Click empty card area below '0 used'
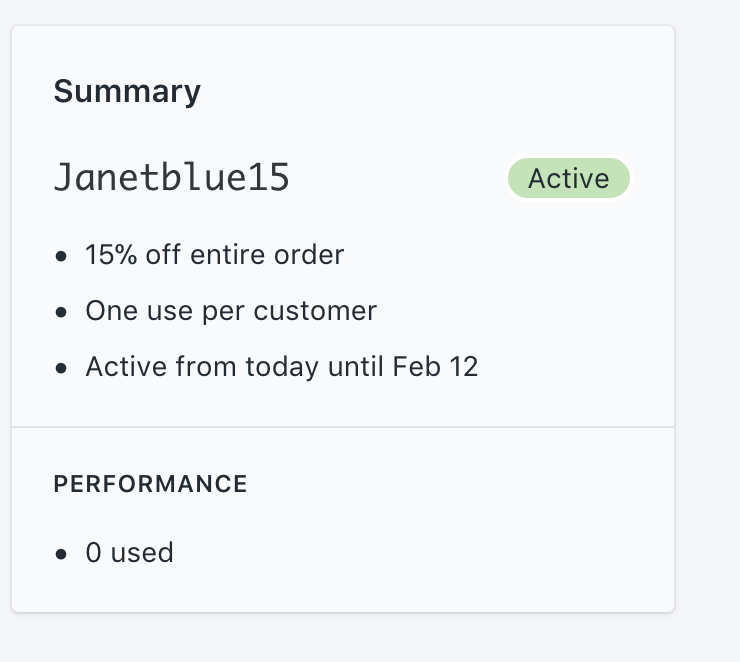The image size is (740, 662). coord(343,590)
